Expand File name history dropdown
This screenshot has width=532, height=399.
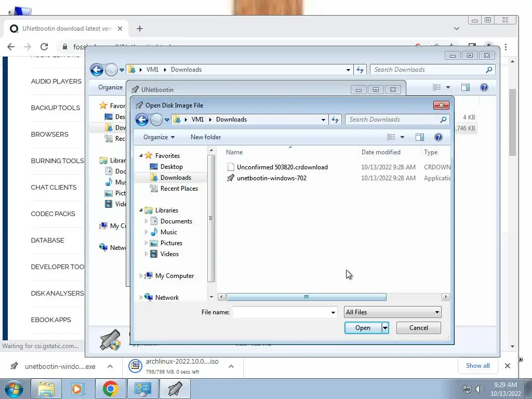point(333,312)
